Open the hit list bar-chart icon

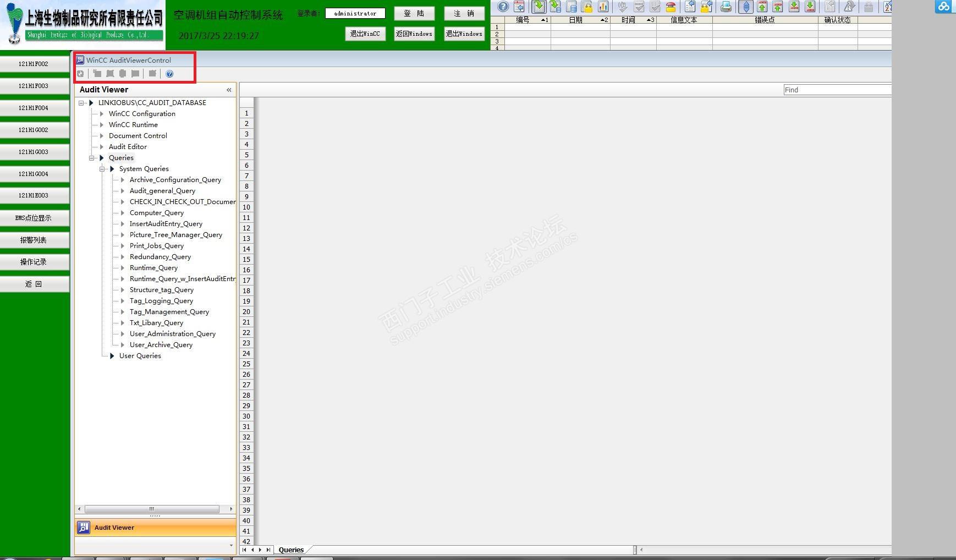[x=603, y=7]
